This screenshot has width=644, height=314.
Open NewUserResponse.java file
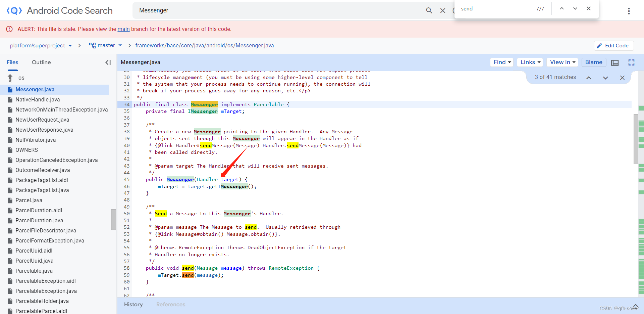point(44,130)
